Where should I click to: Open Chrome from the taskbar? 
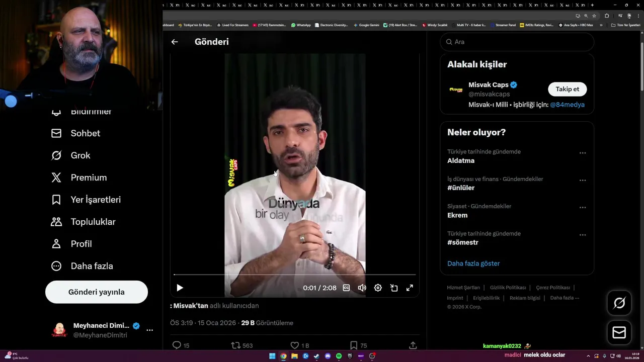[x=283, y=356]
